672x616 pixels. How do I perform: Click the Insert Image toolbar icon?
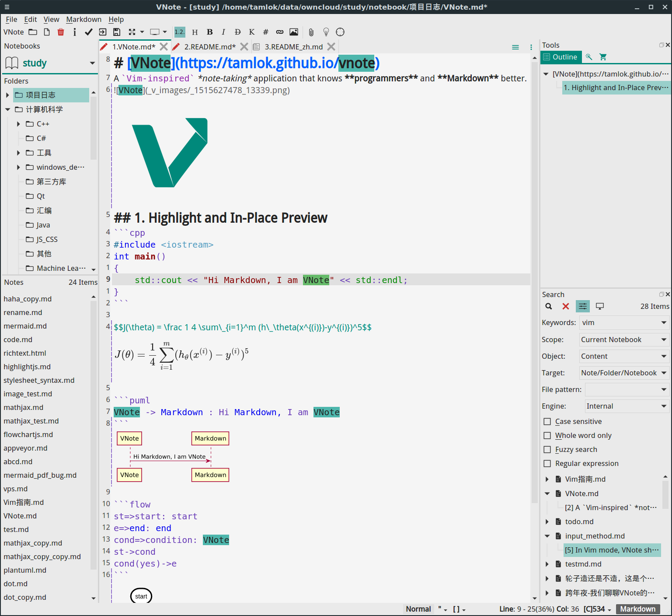pos(293,32)
